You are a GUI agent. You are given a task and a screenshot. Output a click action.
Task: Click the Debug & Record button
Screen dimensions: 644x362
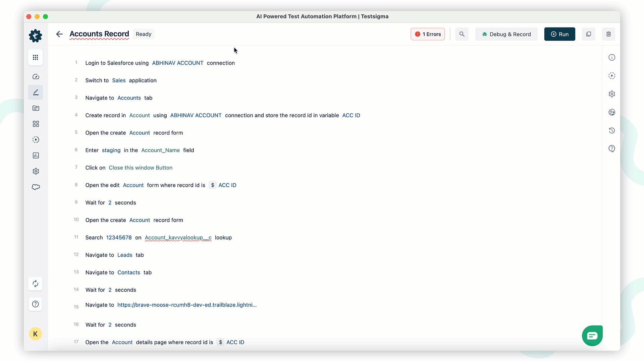(506, 34)
